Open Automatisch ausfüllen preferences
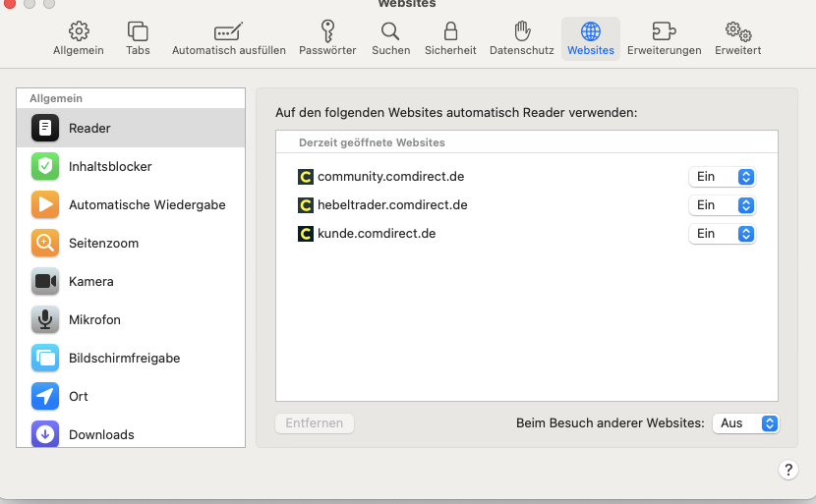The height and width of the screenshot is (504, 816). [x=228, y=39]
